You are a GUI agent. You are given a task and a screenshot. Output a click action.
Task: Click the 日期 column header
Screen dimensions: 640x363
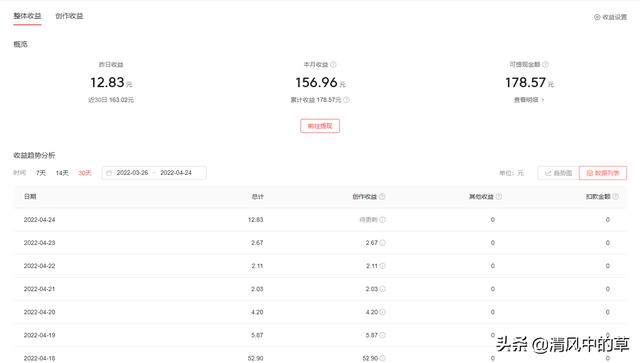(30, 196)
